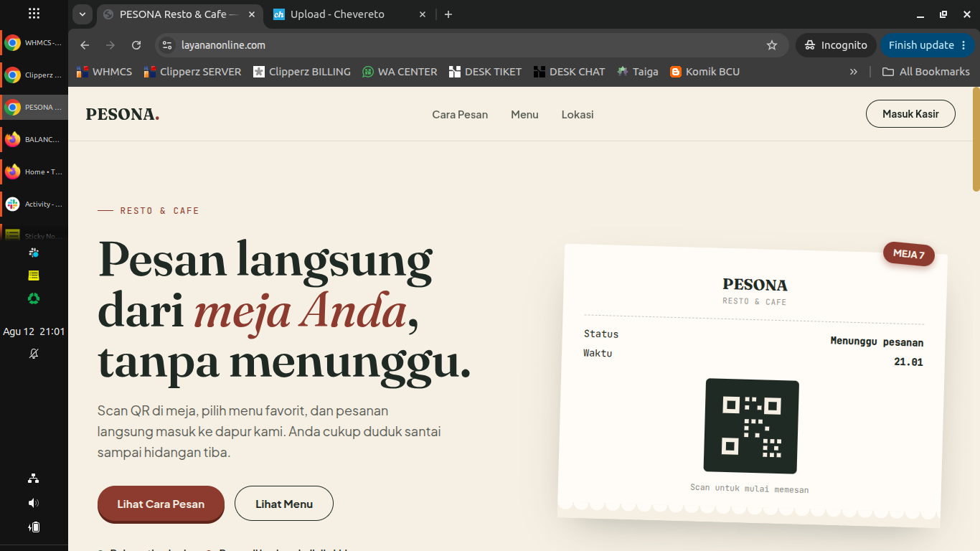The height and width of the screenshot is (551, 980).
Task: Click the QR code on the receipt card
Action: pyautogui.click(x=751, y=426)
